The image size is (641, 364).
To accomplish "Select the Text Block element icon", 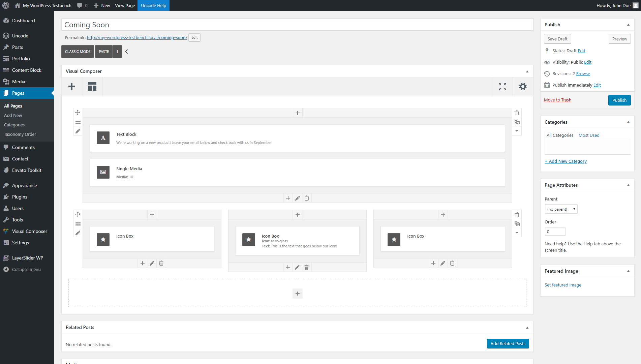I will tap(103, 138).
